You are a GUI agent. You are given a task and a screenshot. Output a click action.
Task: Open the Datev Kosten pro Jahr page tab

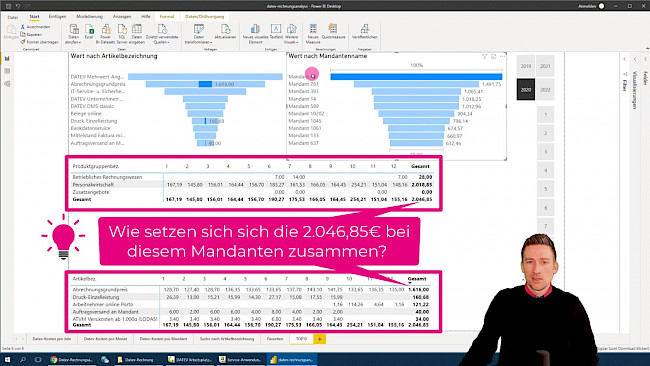pos(52,339)
